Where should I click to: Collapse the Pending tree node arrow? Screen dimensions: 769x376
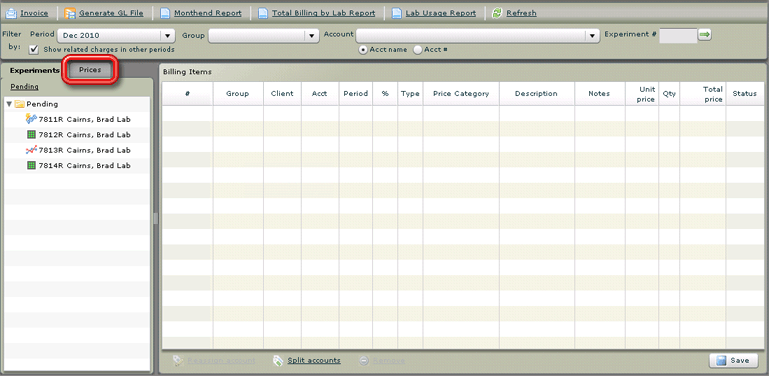[9, 104]
